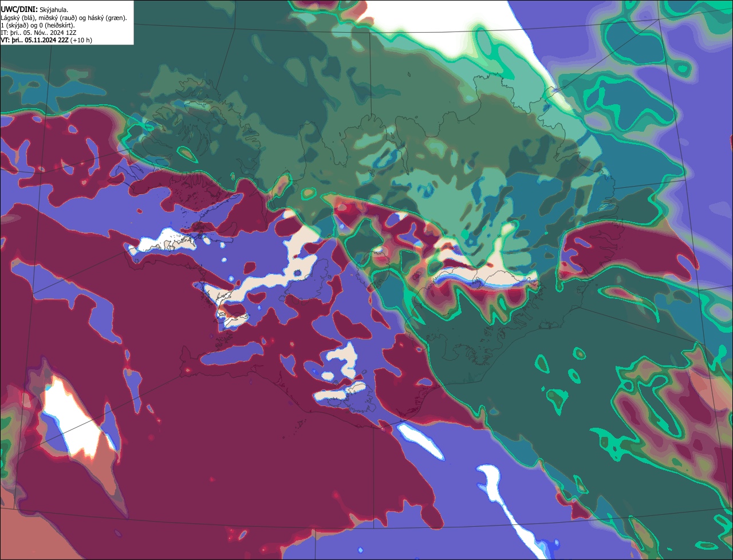Click the "Lágský (blá), miðský (rauð)" legend line
The height and width of the screenshot is (560, 733).
point(64,18)
